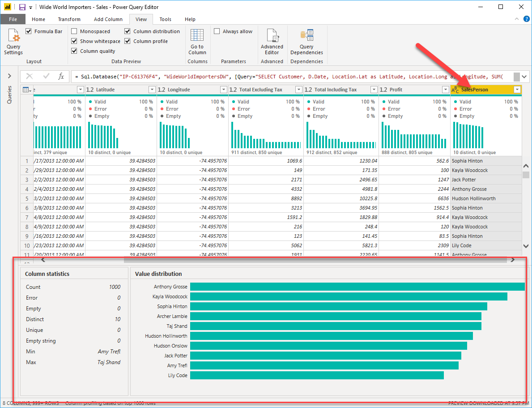Open the Advanced Editor
The height and width of the screenshot is (408, 532).
pos(272,35)
